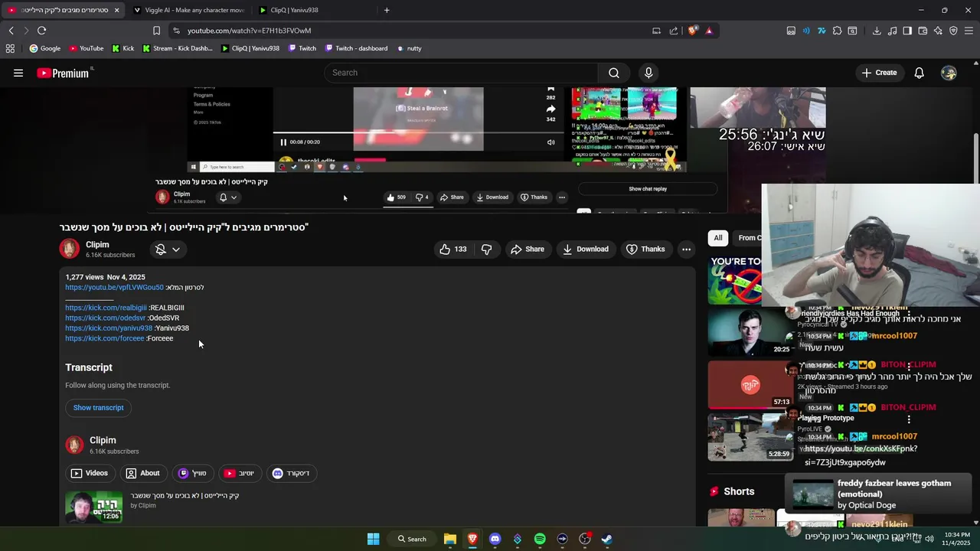Image resolution: width=980 pixels, height=551 pixels.
Task: Start voice search with the microphone
Action: point(648,73)
